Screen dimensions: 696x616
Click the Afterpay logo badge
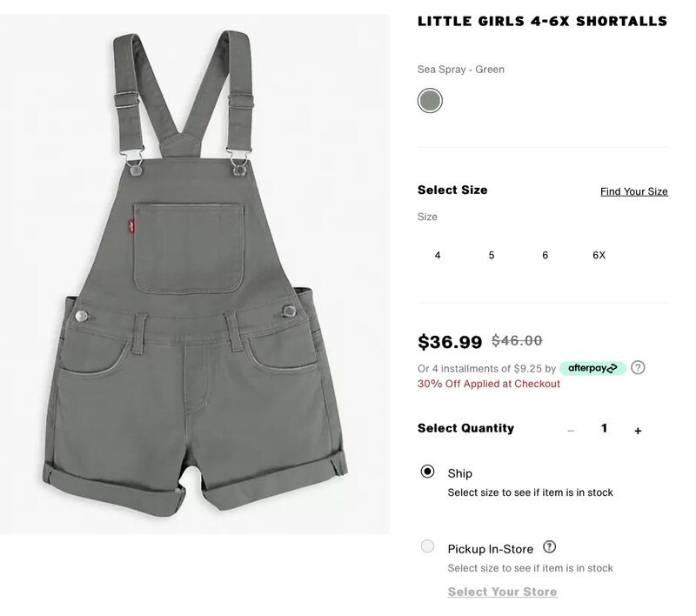[x=592, y=368]
